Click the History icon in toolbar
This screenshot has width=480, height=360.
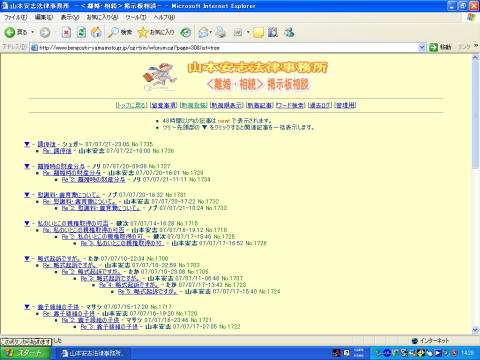186,32
